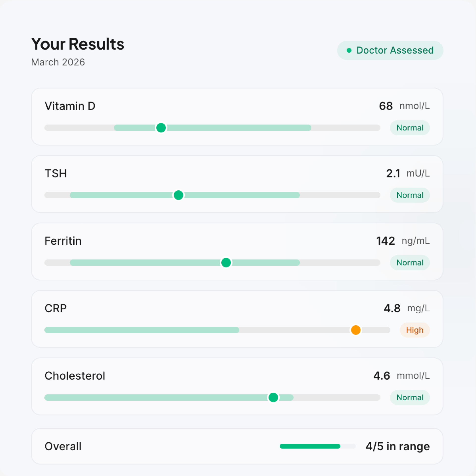Click the Vitamin D slider marker
The width and height of the screenshot is (476, 476).
click(x=161, y=128)
